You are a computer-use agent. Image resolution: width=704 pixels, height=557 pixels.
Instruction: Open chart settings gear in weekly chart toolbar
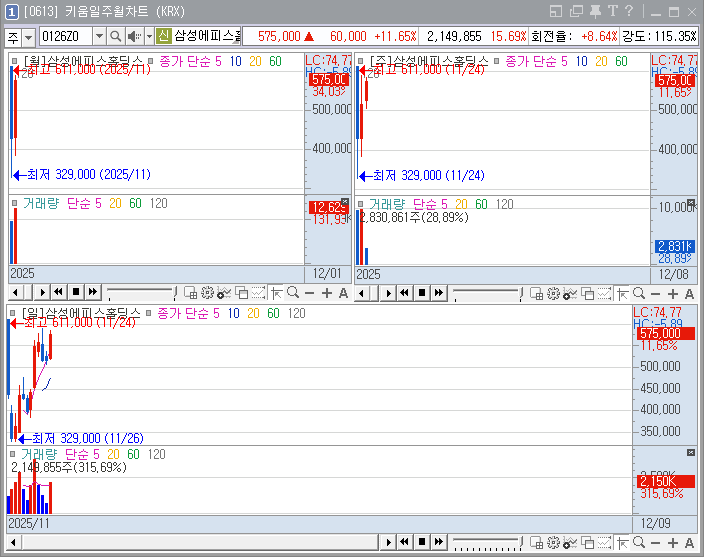point(553,294)
